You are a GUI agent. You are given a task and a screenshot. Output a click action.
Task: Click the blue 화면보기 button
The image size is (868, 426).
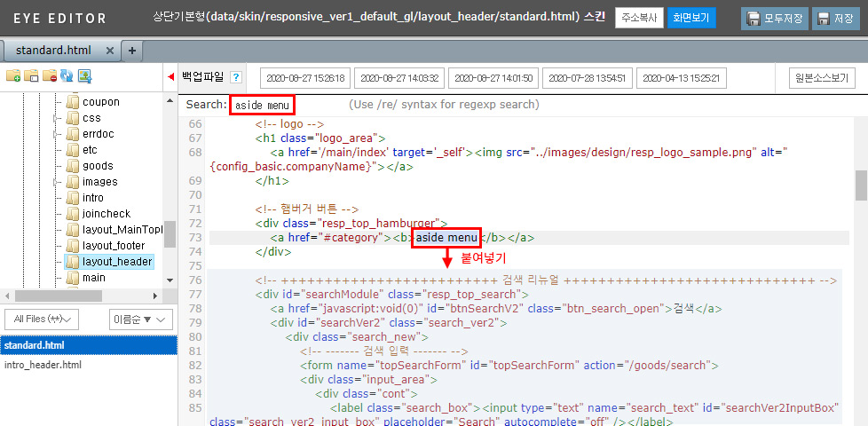click(691, 18)
